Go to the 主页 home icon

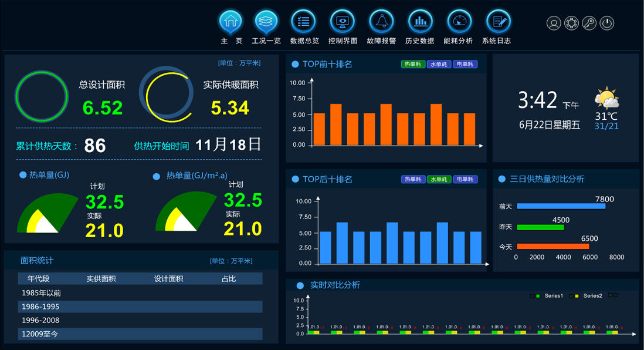click(x=231, y=22)
